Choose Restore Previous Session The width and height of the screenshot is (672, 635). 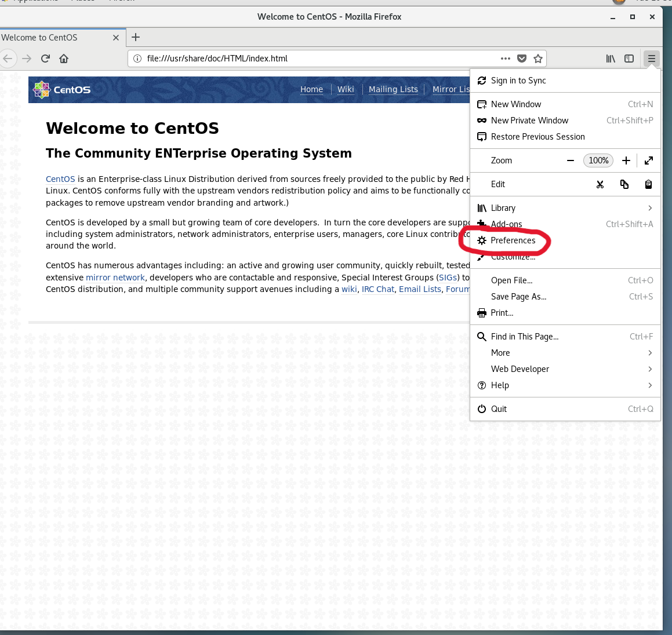pyautogui.click(x=565, y=137)
